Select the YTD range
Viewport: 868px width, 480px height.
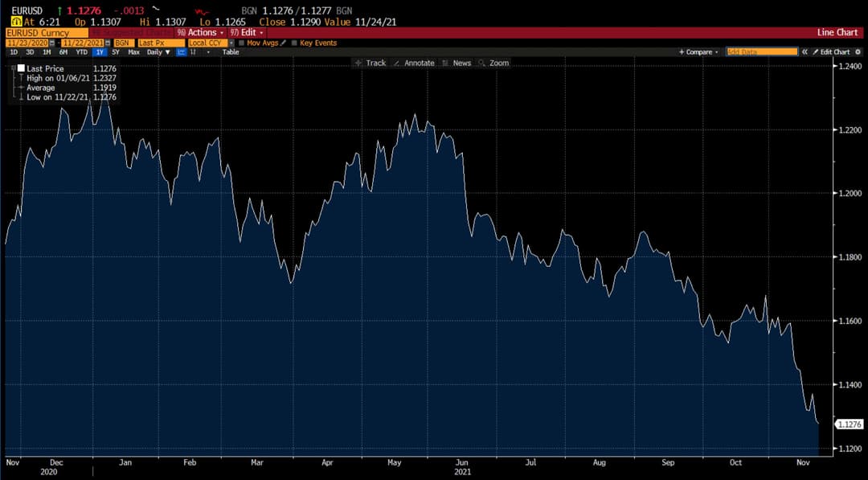click(x=82, y=52)
